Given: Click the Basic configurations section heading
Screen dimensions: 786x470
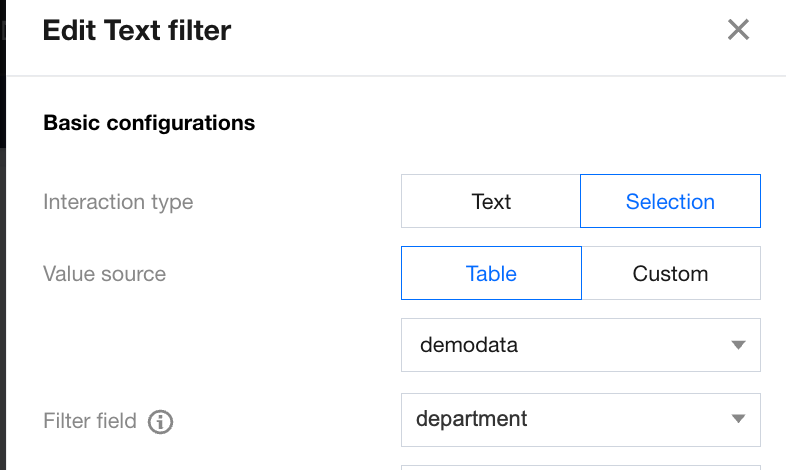Looking at the screenshot, I should point(149,123).
